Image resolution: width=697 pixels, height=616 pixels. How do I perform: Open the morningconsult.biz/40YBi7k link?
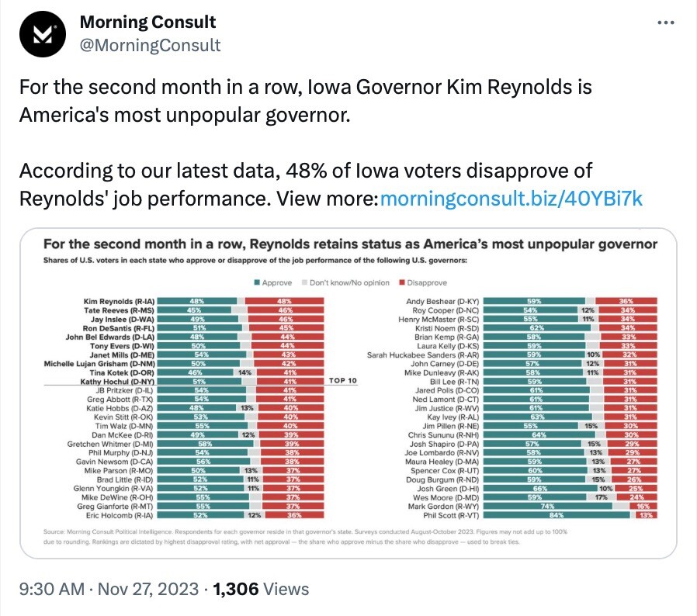[511, 199]
